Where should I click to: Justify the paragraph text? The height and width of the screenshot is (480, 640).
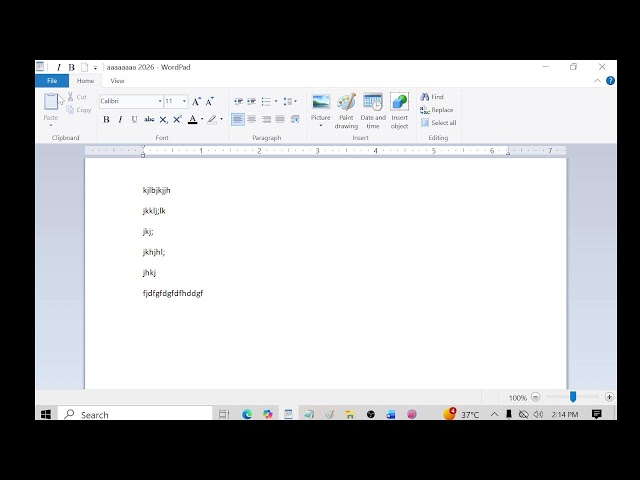[280, 119]
